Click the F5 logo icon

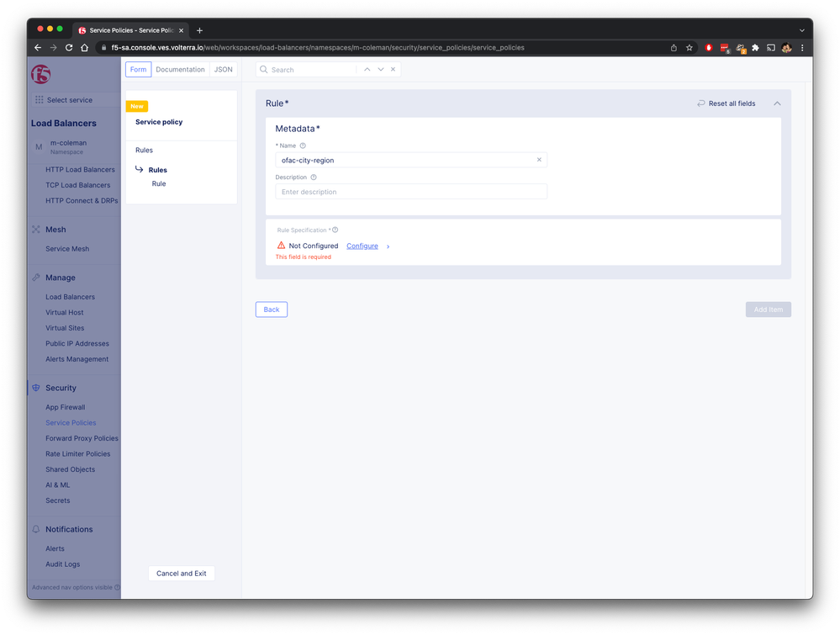point(40,75)
